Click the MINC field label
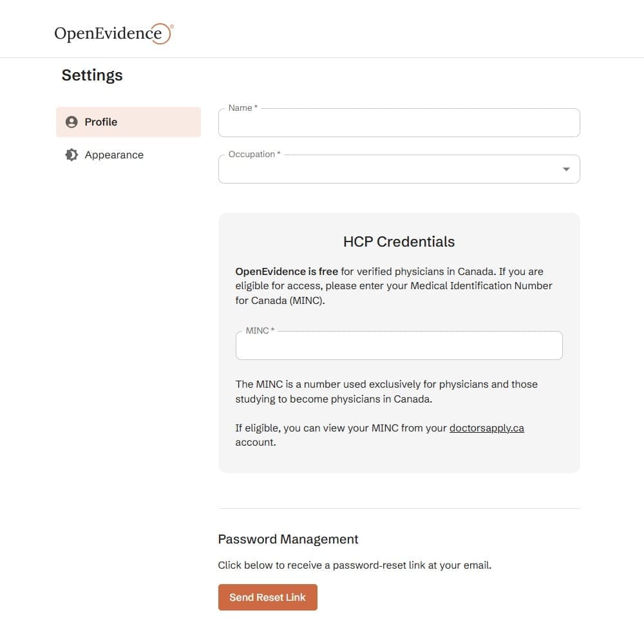This screenshot has height=644, width=644. (258, 330)
